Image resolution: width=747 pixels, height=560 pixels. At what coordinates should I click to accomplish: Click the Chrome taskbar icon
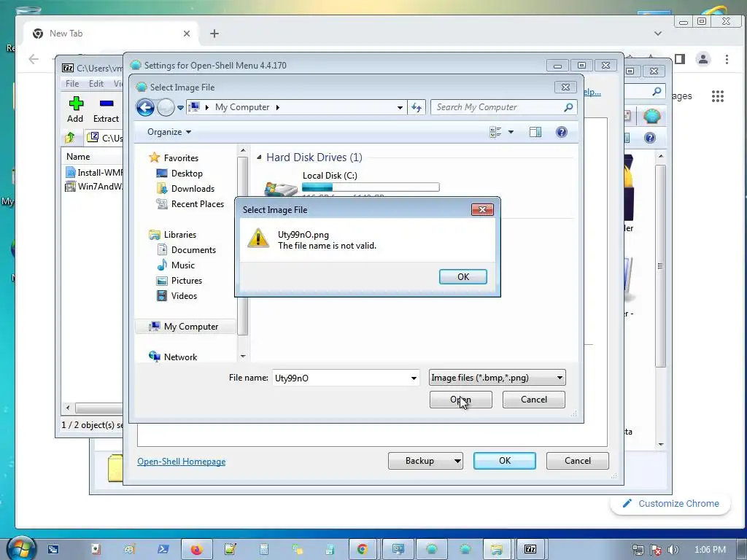pyautogui.click(x=362, y=550)
